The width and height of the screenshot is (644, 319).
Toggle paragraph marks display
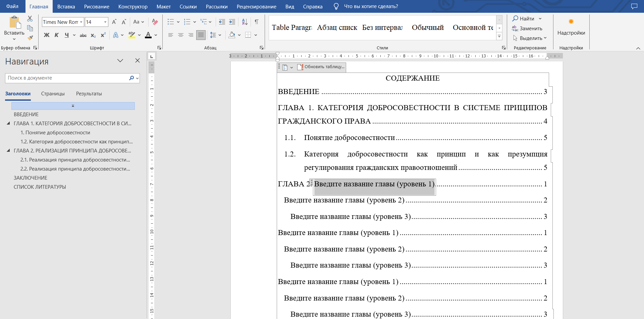tap(257, 22)
